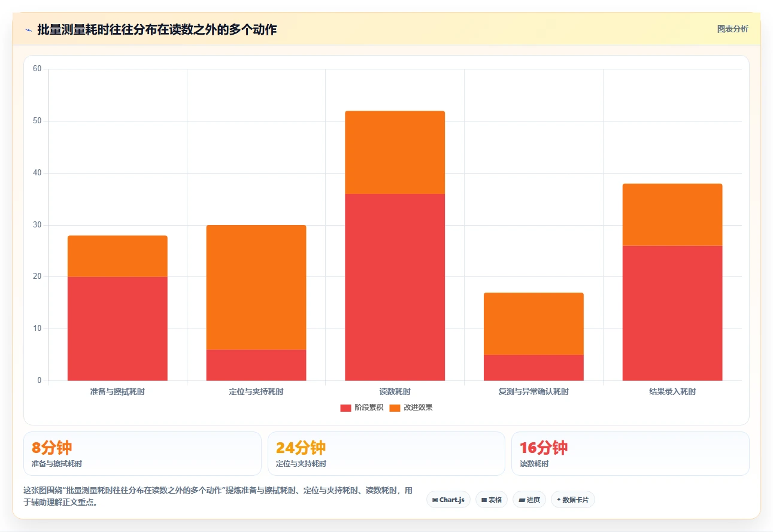Open the 24分钟 定位与夹持耗时 data card
The width and height of the screenshot is (773, 532).
(x=386, y=454)
